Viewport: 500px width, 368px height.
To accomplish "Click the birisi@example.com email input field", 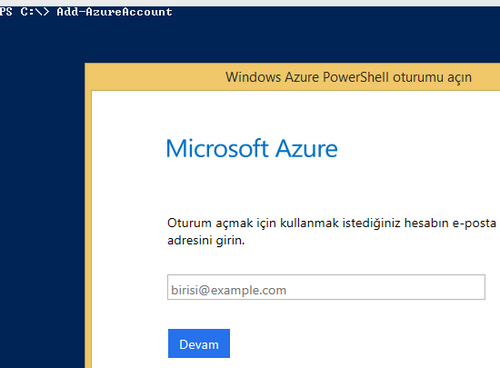I will [326, 287].
